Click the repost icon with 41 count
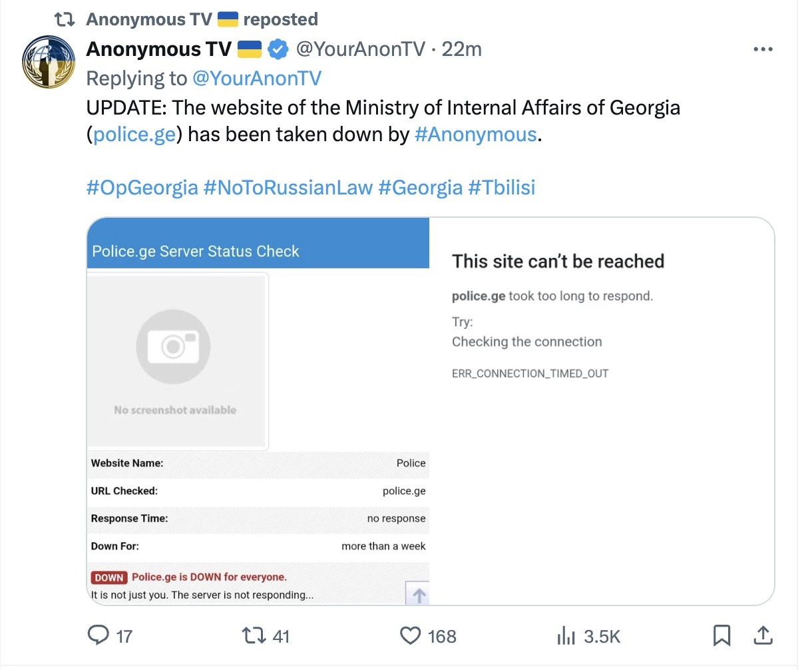812x670 pixels. (x=254, y=635)
